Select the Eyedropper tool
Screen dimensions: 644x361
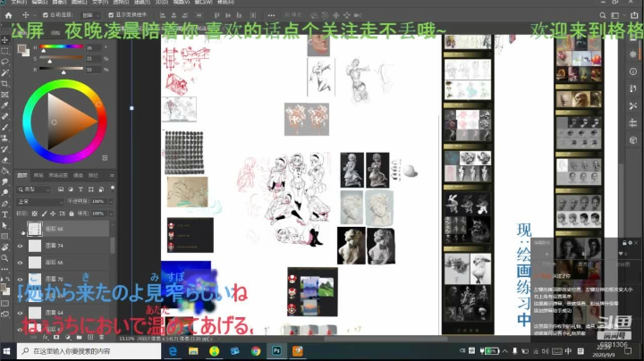pyautogui.click(x=5, y=105)
